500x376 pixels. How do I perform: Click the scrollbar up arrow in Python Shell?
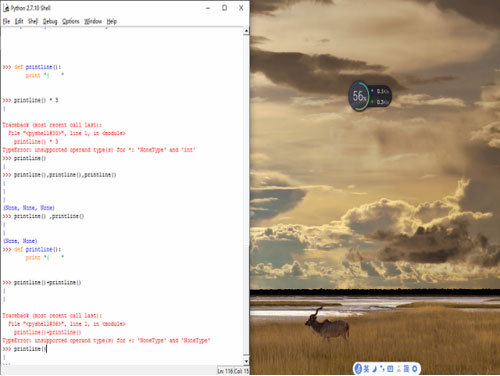[246, 31]
